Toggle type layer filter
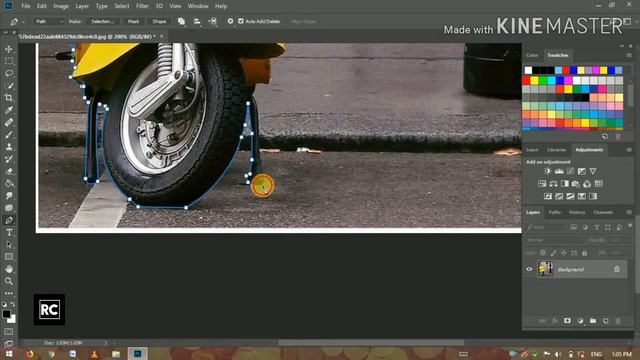Image resolution: width=640 pixels, height=360 pixels. [596, 227]
